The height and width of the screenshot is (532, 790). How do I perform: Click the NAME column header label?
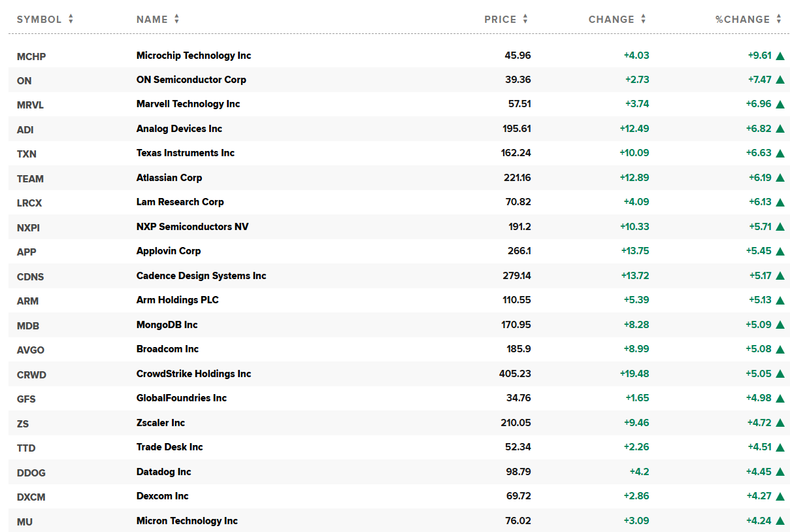152,20
